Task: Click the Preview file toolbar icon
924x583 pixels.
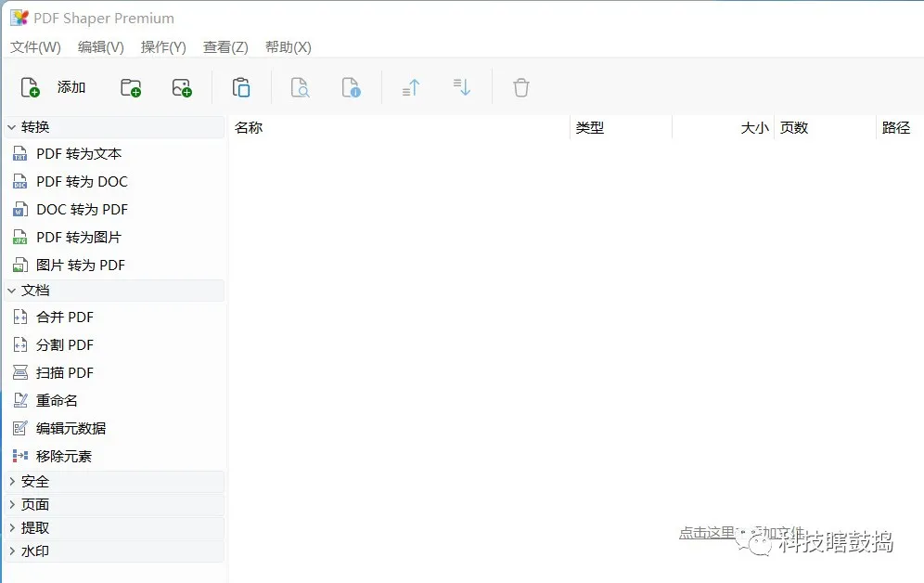Action: [x=300, y=87]
